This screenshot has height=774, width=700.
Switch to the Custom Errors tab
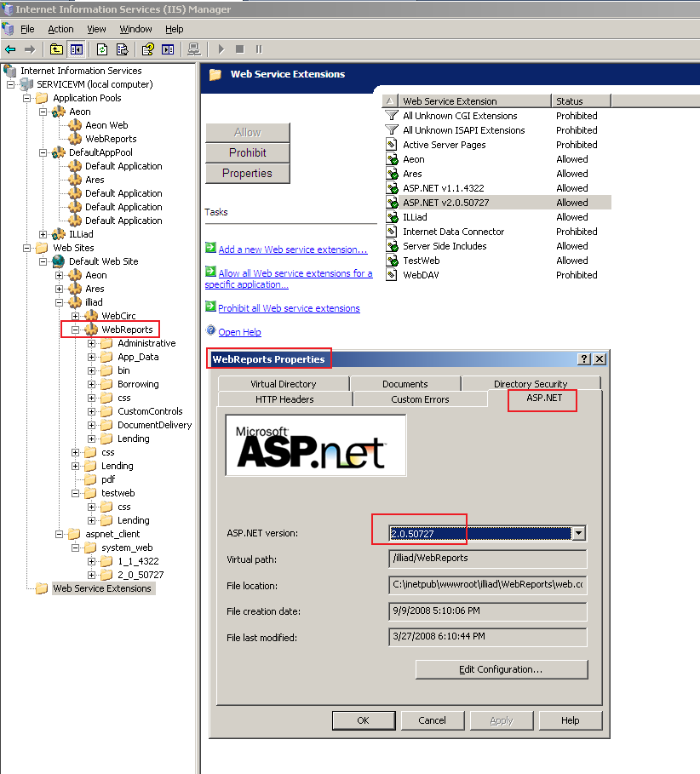[420, 398]
